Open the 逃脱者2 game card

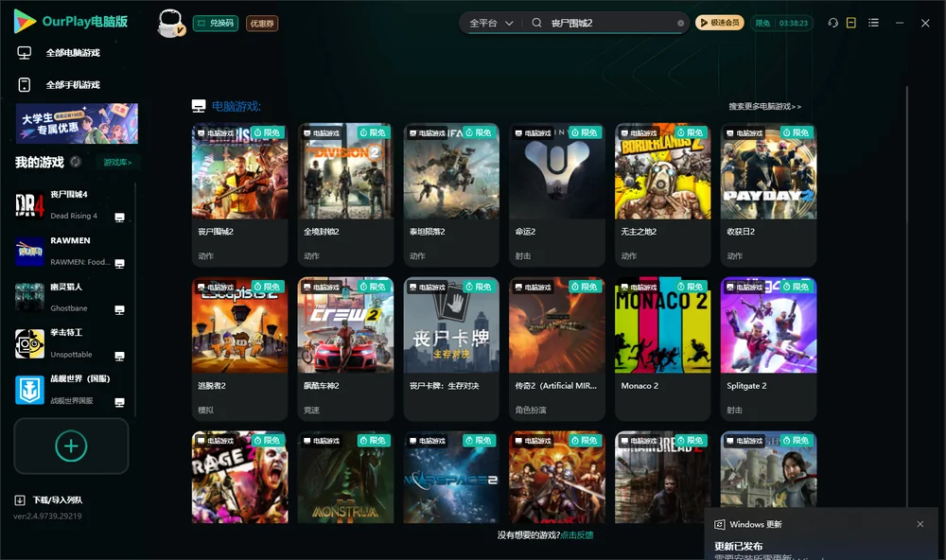[239, 349]
